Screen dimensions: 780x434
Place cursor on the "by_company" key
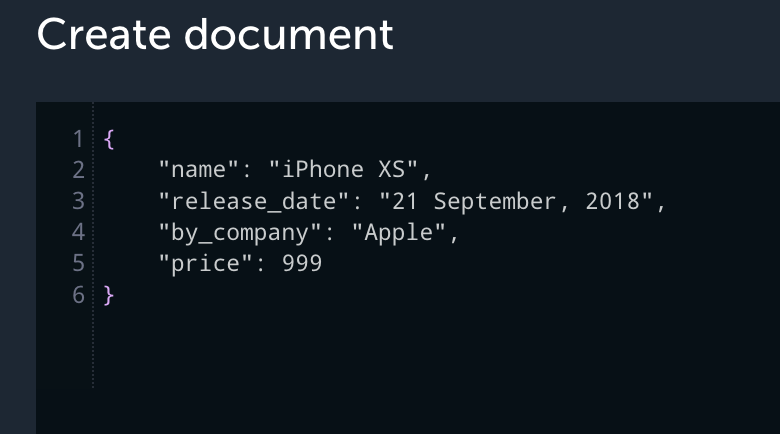[x=240, y=233]
